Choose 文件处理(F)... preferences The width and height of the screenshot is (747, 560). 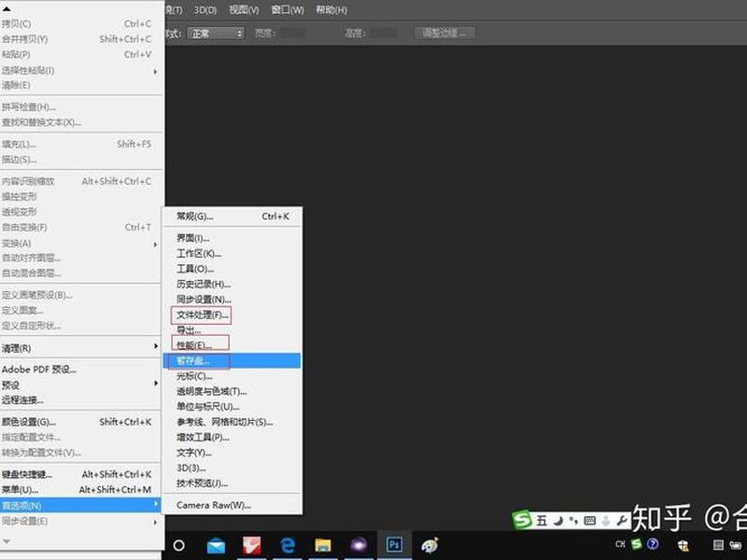tap(232, 315)
